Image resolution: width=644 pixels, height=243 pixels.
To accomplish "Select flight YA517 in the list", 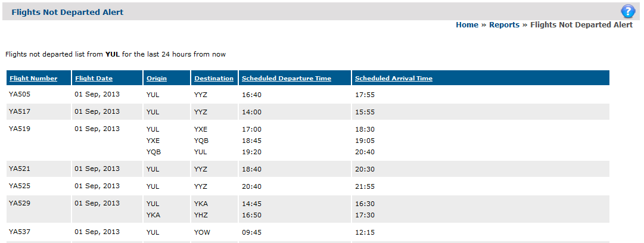I will 308,111.
